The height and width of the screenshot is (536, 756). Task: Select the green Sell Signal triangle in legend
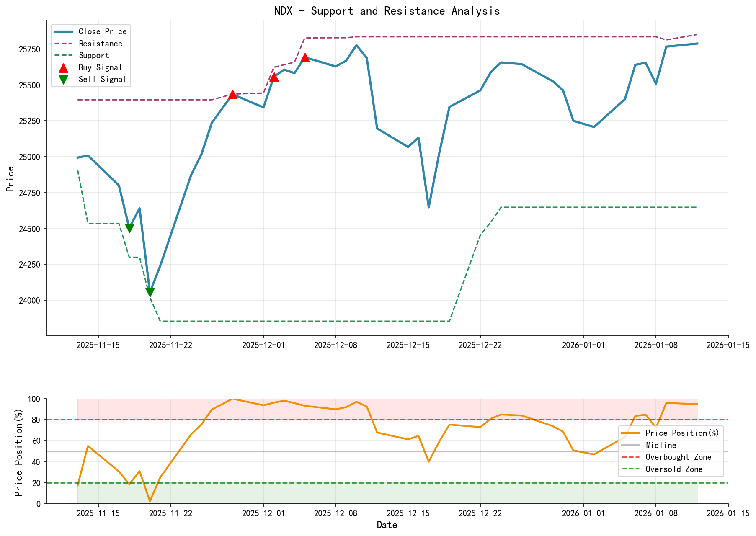[64, 79]
